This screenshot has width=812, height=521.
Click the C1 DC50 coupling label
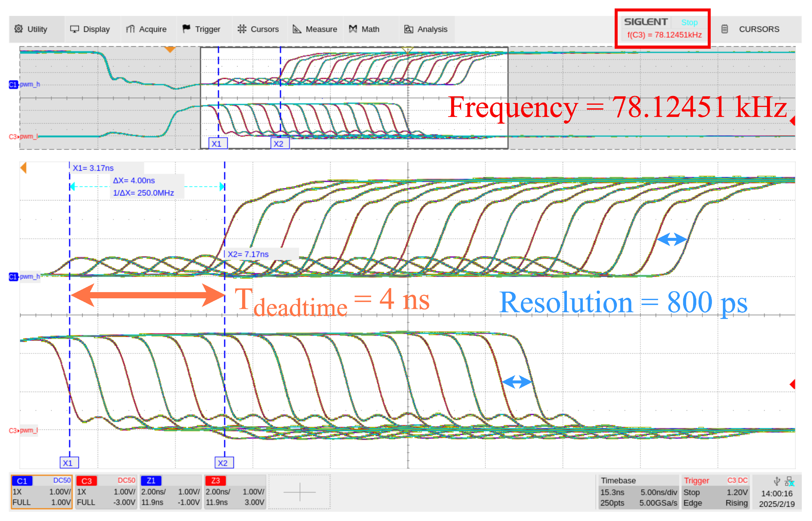tap(62, 480)
